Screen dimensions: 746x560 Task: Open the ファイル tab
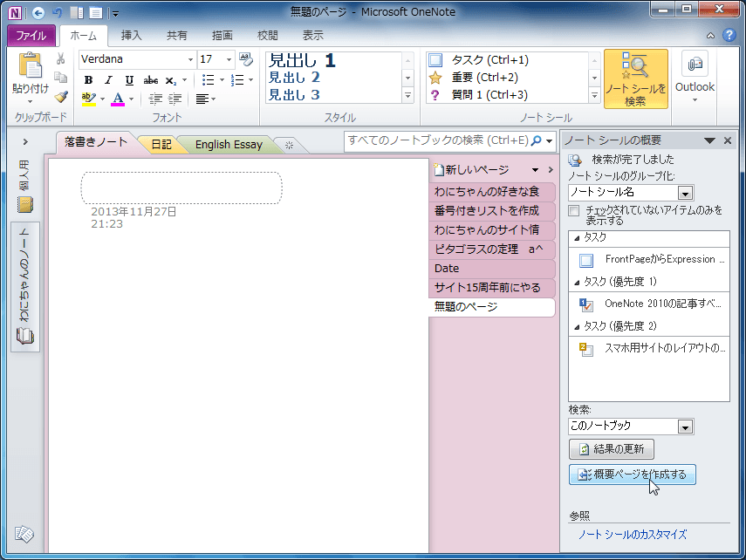click(x=31, y=36)
